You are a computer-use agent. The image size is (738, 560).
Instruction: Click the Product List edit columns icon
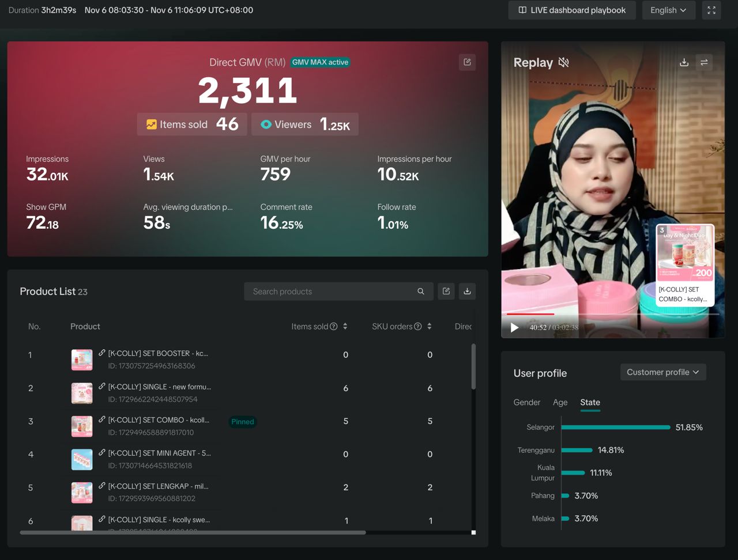click(446, 292)
